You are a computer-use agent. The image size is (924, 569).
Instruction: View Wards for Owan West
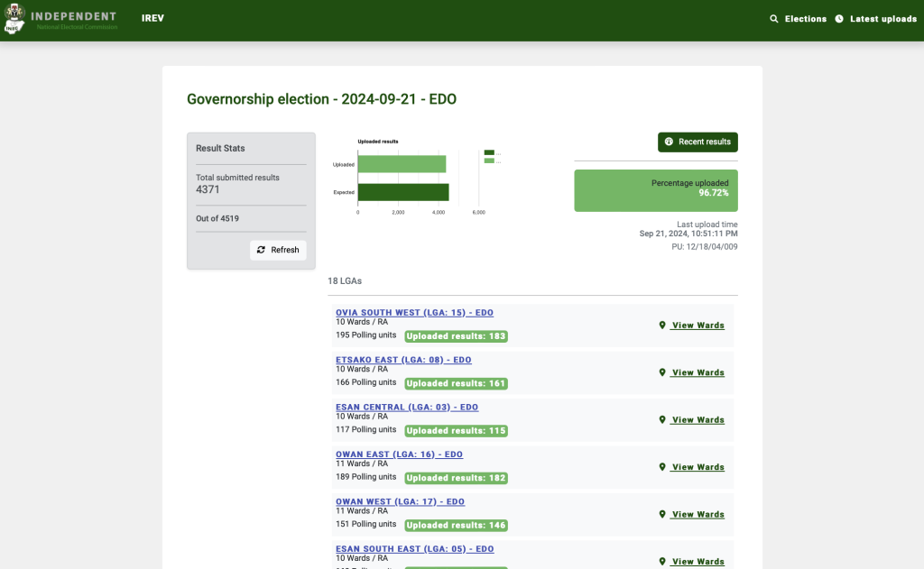[698, 515]
